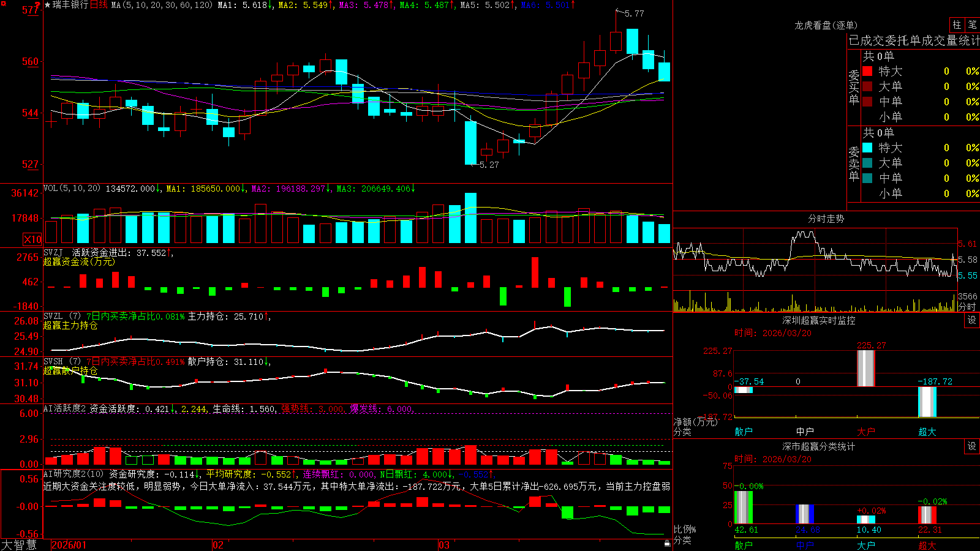Click the 5.27 low price annotation
Screen dimensions: 980x551
[489, 165]
